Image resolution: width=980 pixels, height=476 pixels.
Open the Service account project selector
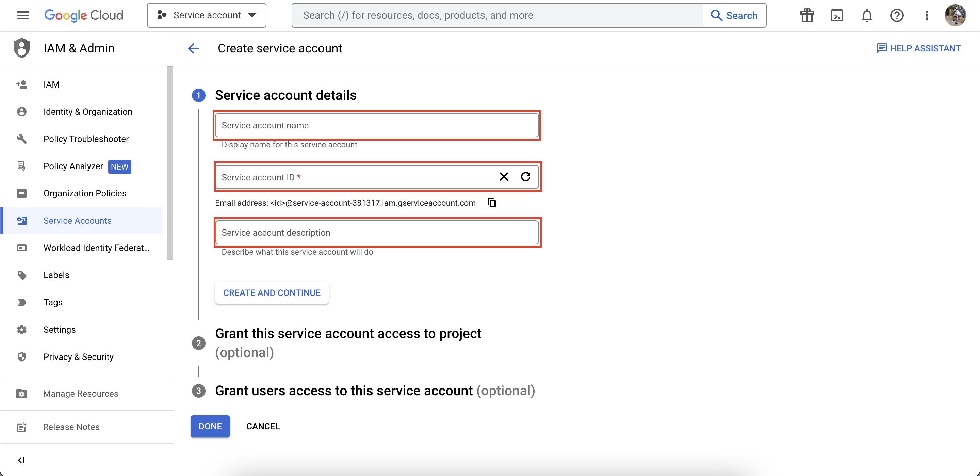click(207, 15)
